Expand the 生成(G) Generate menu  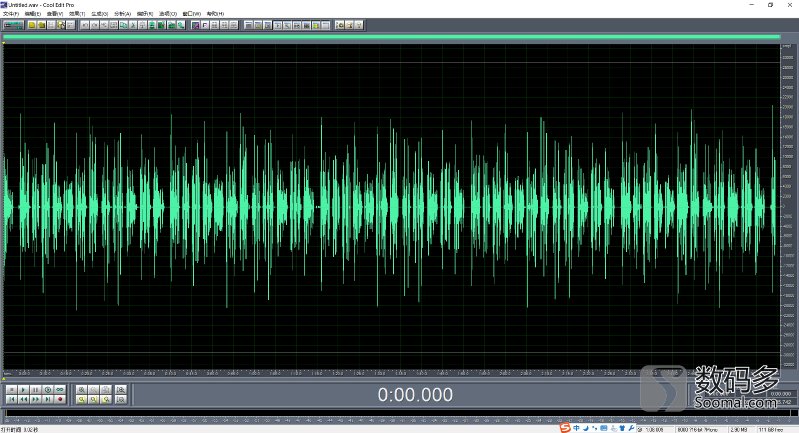pos(98,14)
